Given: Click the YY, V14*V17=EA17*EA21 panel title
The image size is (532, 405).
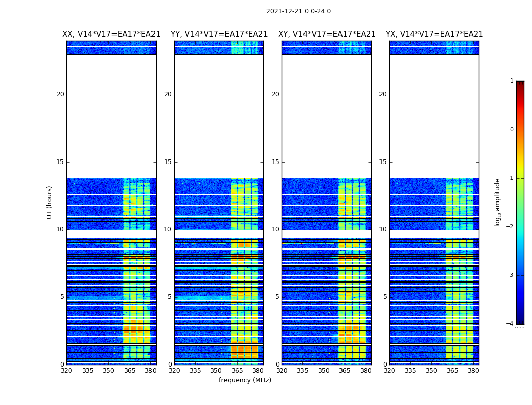Looking at the screenshot, I should 219,34.
